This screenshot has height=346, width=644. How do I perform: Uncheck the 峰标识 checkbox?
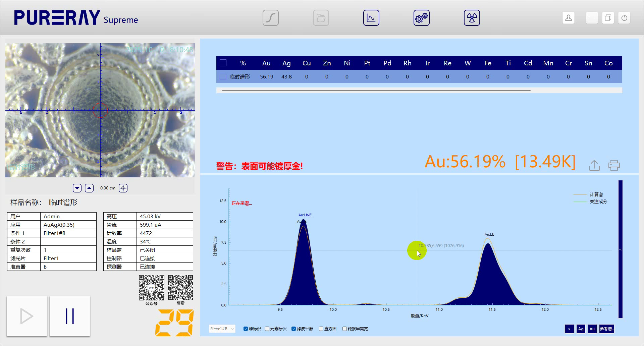tap(246, 329)
